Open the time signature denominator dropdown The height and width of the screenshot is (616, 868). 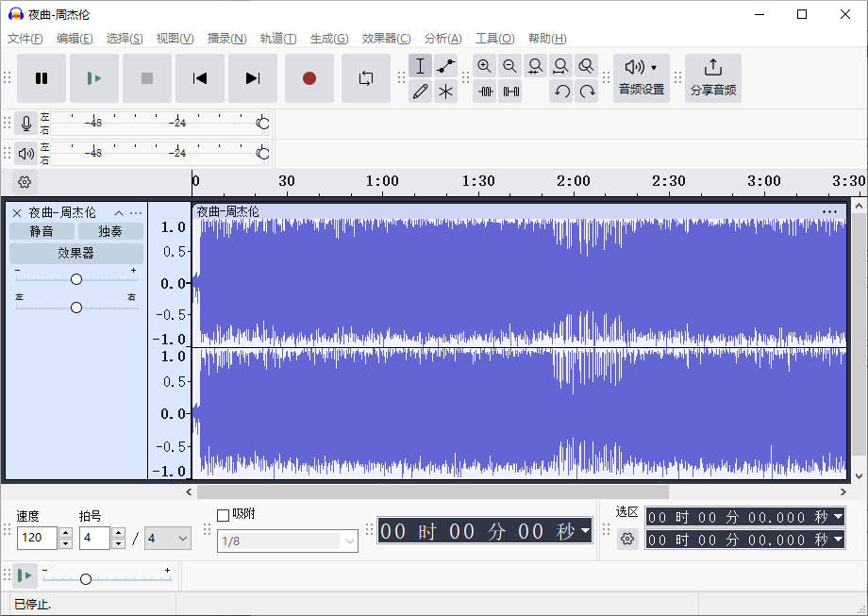pos(167,538)
